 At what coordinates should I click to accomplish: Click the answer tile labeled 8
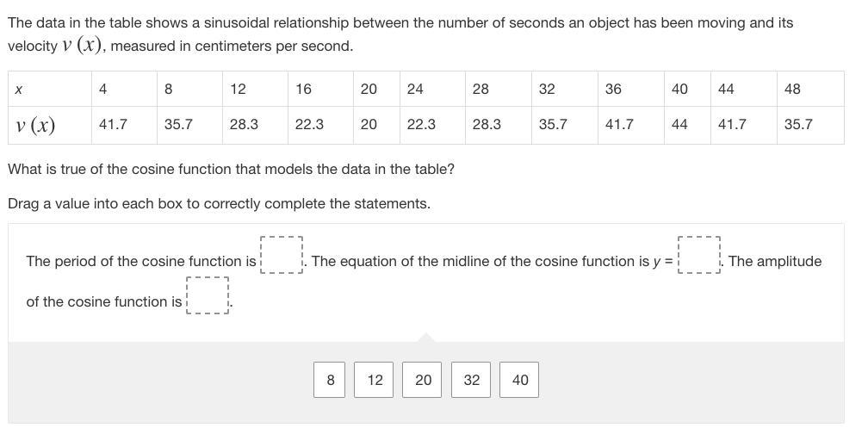331,380
